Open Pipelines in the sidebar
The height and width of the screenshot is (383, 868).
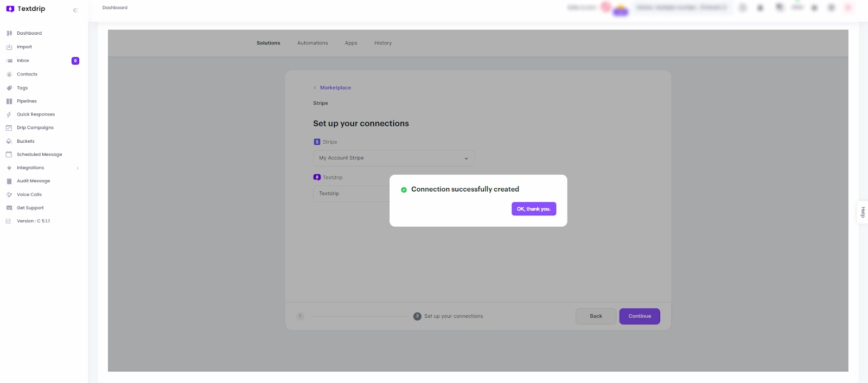pyautogui.click(x=27, y=101)
